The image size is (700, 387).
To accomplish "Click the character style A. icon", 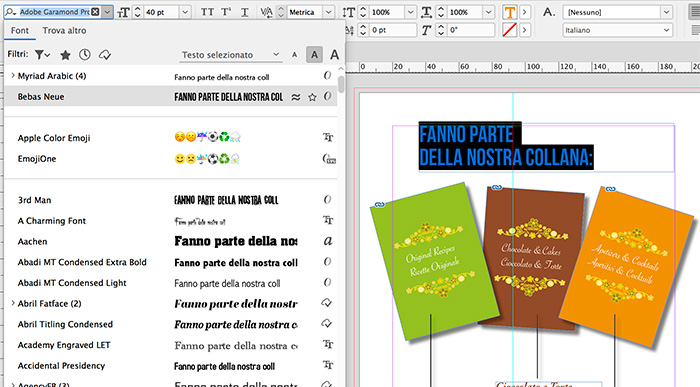I will click(549, 12).
